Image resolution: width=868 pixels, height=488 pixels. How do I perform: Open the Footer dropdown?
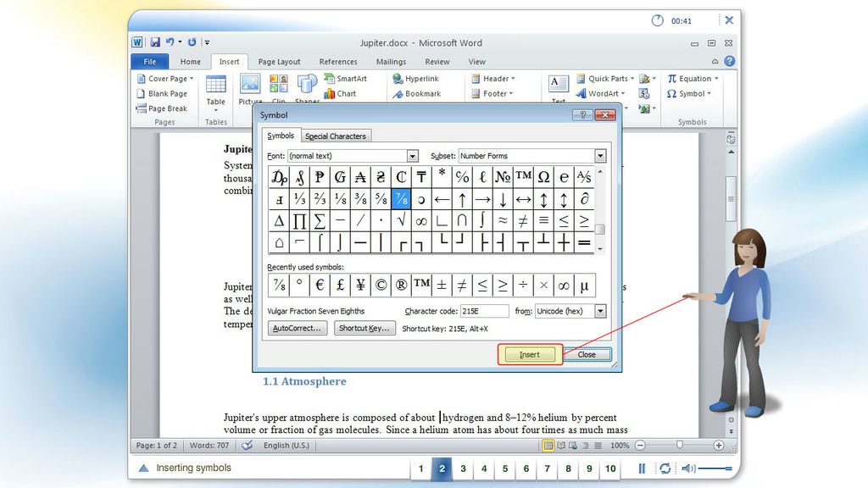(x=492, y=93)
